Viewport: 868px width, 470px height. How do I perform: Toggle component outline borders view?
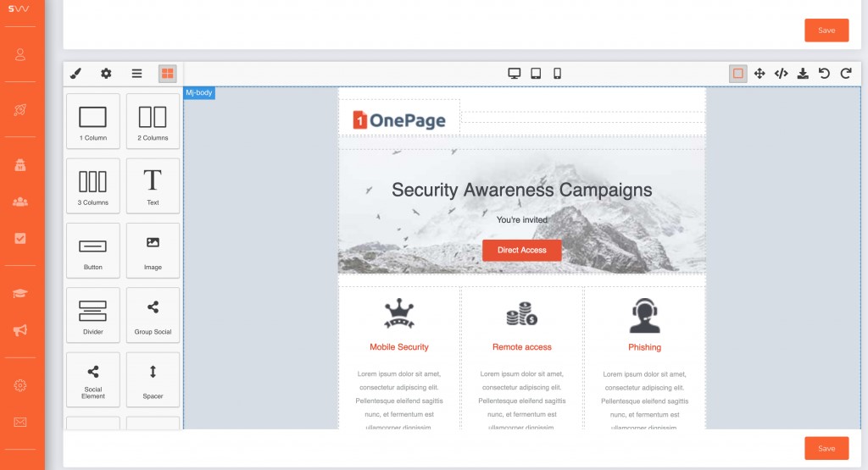738,74
